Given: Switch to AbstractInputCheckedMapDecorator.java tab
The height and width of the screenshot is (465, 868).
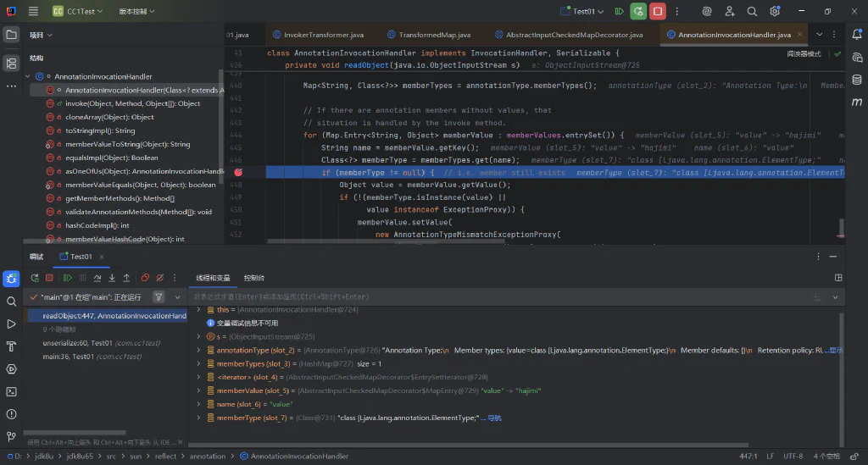Looking at the screenshot, I should pos(569,34).
